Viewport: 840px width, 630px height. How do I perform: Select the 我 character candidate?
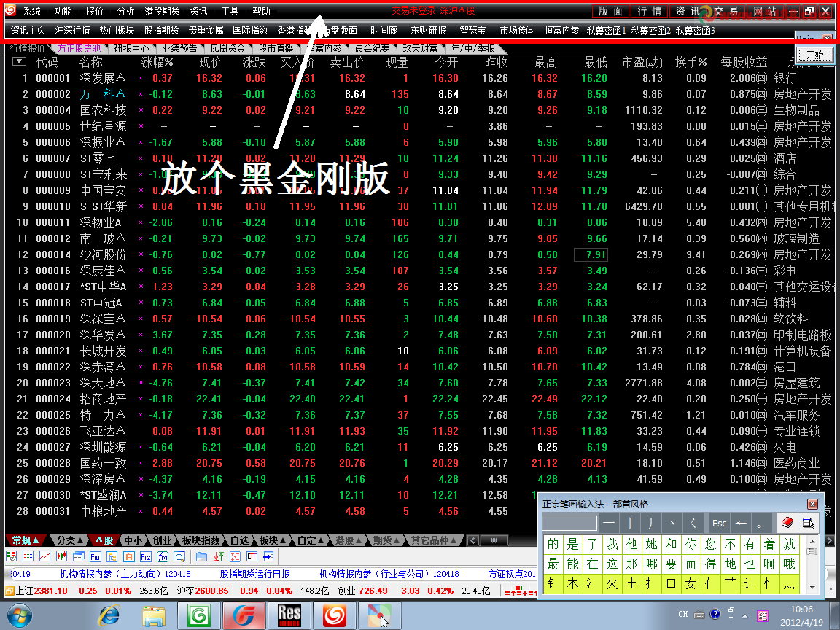[612, 544]
